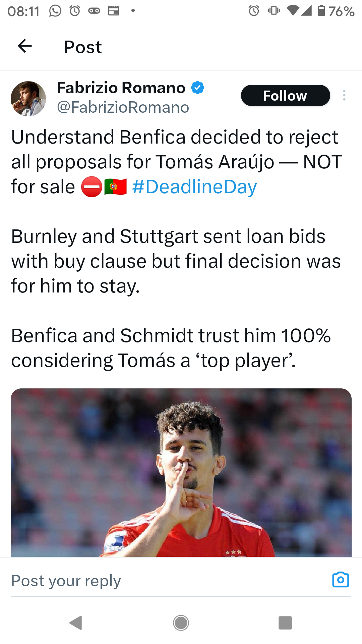Click the blue verified badge
Viewport: 362px width, 644px height.
coord(198,88)
